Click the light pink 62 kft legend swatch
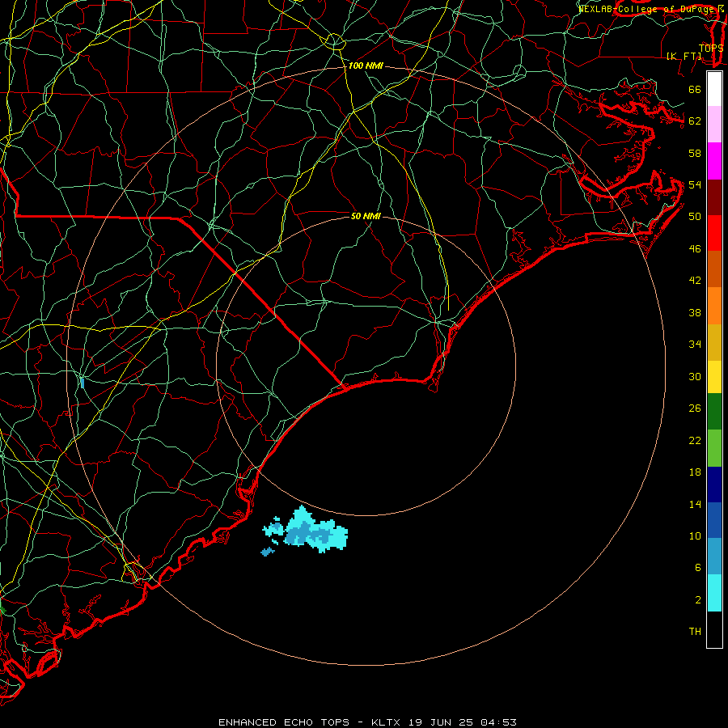 click(714, 124)
